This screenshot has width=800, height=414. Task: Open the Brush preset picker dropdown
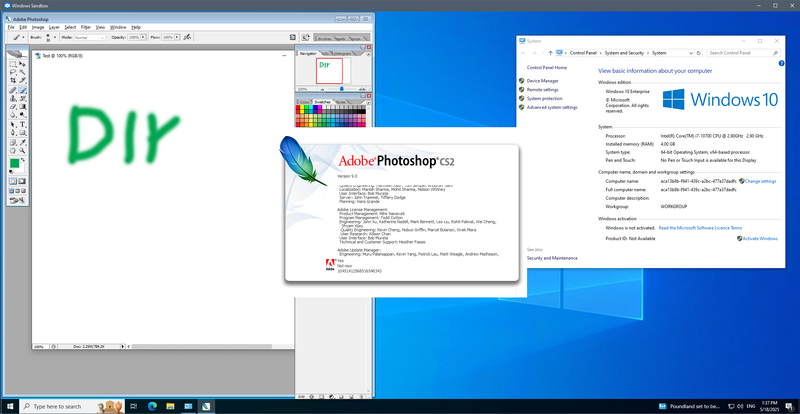pos(55,37)
